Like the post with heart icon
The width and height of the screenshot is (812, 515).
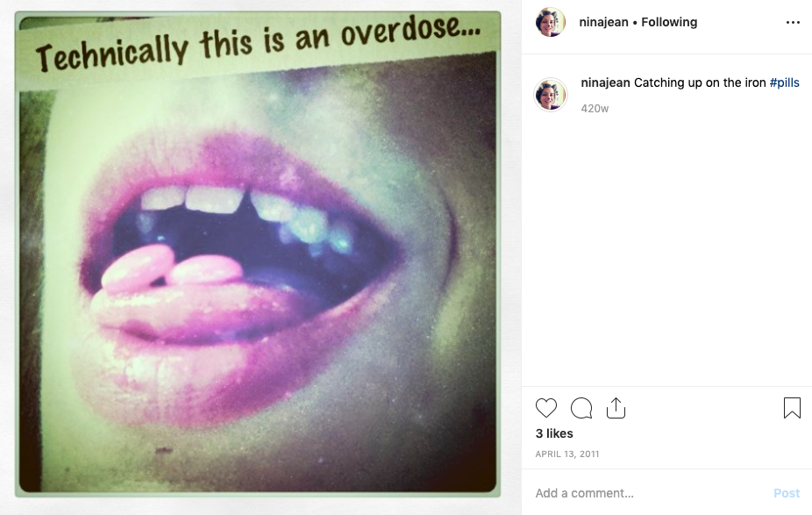coord(545,408)
